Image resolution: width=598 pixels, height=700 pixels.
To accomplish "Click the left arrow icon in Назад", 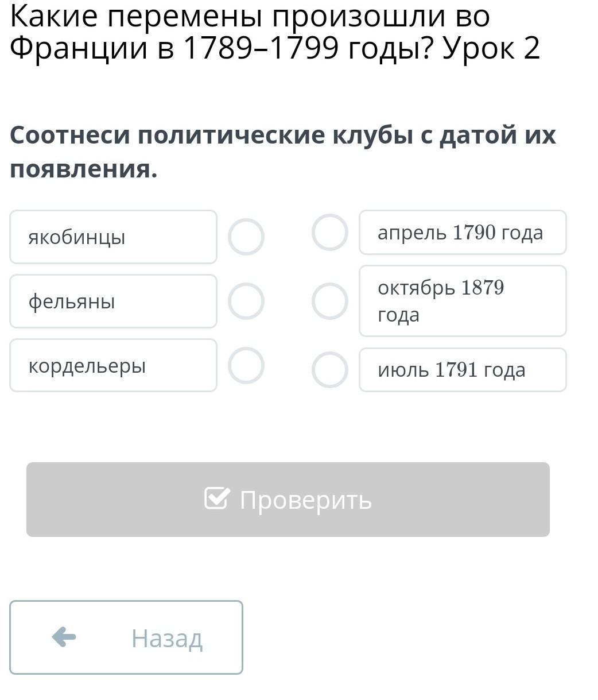I will 64,637.
